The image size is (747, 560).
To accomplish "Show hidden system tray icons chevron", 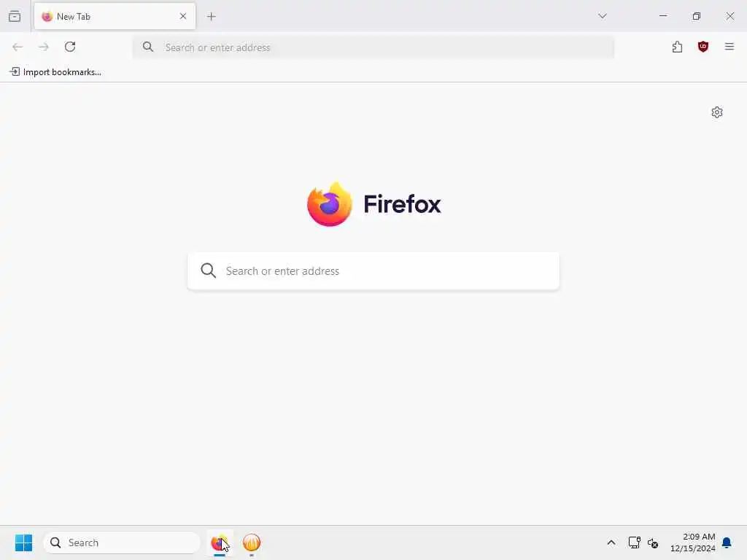I will (611, 542).
